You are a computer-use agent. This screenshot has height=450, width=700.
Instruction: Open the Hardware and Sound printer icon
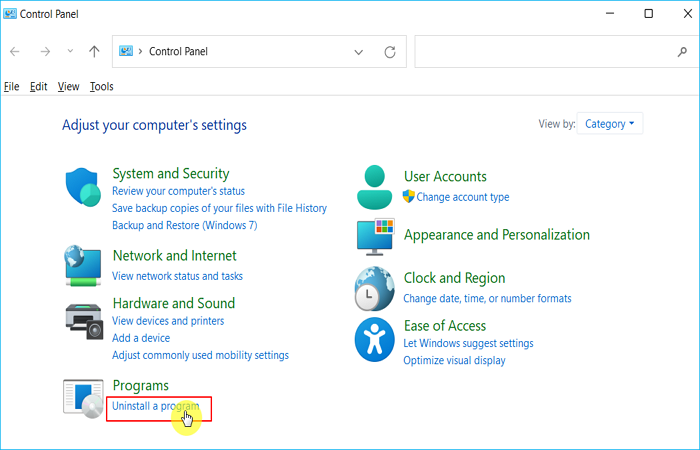click(84, 321)
